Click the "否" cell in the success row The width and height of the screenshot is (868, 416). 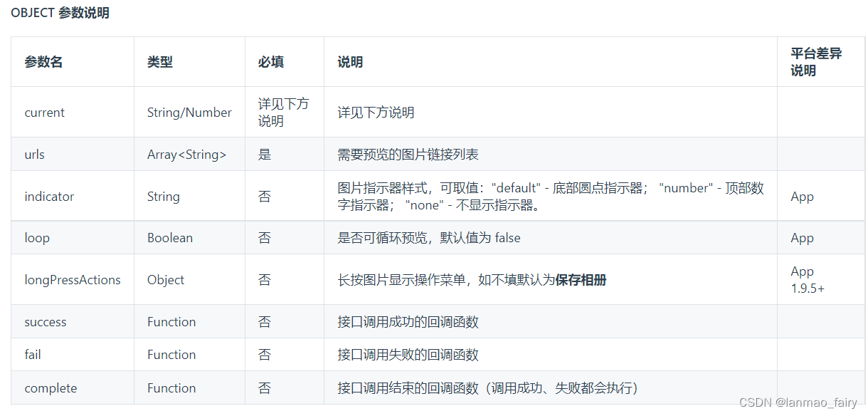[265, 322]
